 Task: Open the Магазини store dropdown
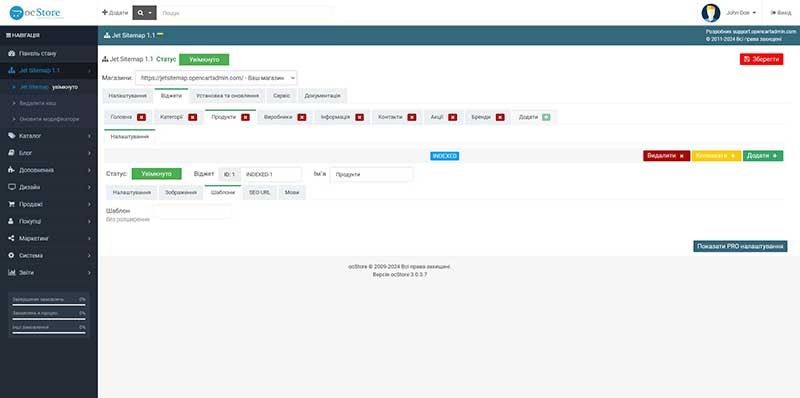pos(216,78)
